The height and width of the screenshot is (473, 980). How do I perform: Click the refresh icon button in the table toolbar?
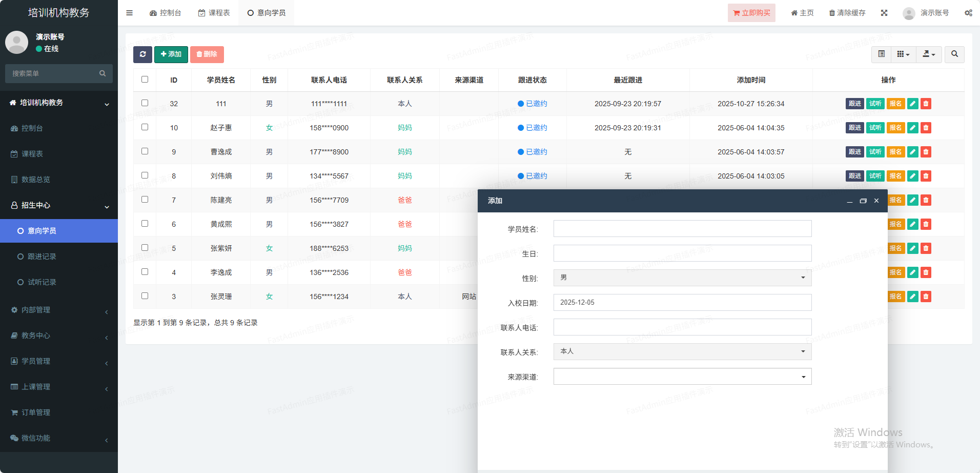142,54
